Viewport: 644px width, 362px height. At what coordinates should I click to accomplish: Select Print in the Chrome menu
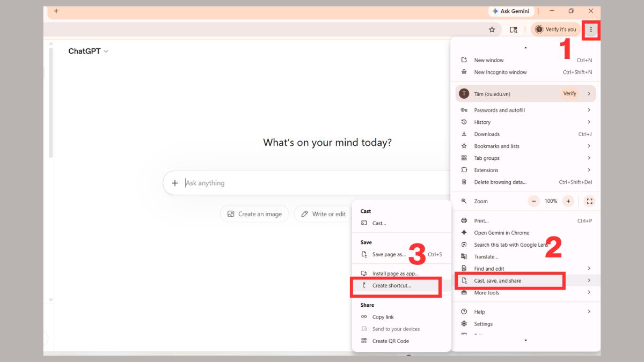(x=525, y=220)
